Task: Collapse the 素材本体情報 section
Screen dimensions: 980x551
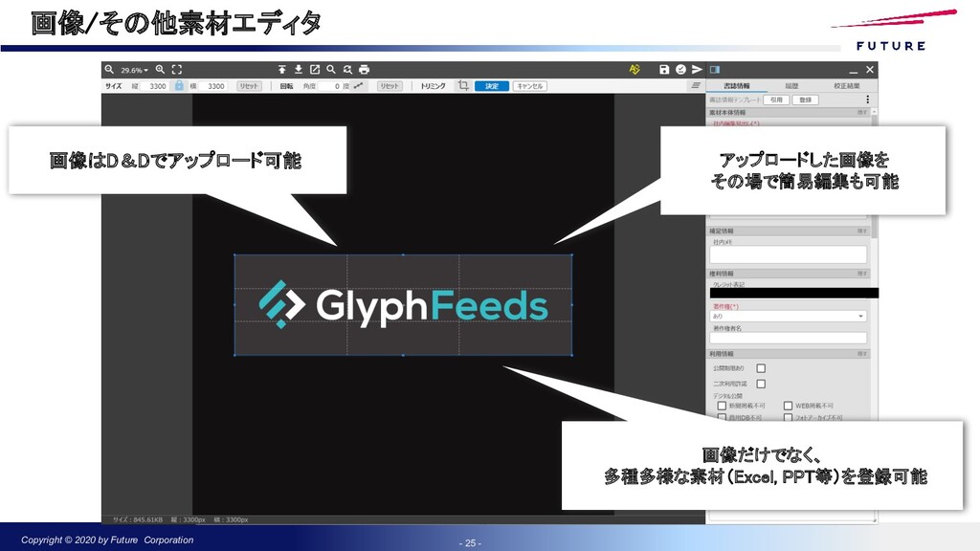Action: pos(862,113)
